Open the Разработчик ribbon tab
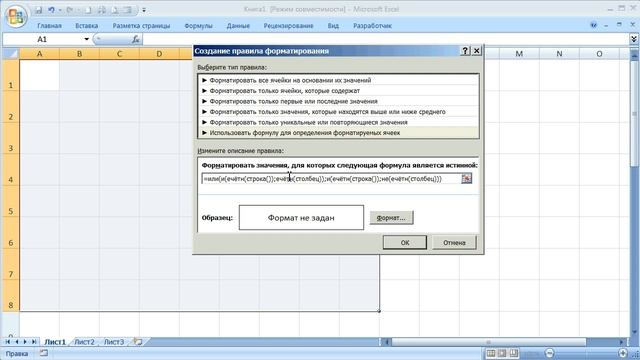 (372, 26)
